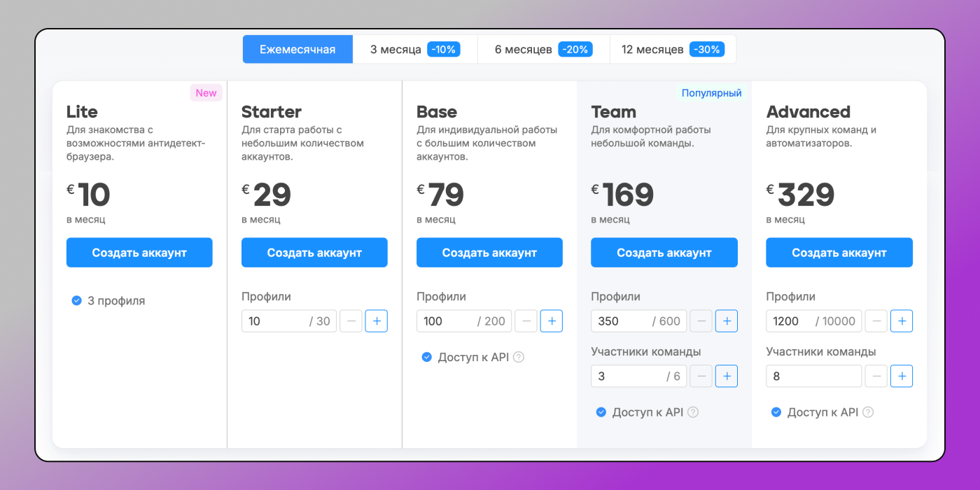Click the blue checkmark for 3 профиля on Lite
Image resolution: width=980 pixels, height=490 pixels.
[x=76, y=300]
